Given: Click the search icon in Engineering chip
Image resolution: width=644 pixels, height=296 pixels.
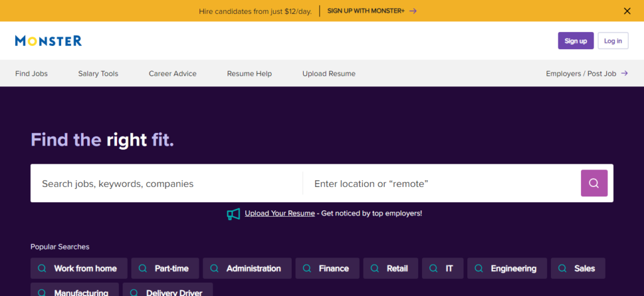Looking at the screenshot, I should point(479,268).
